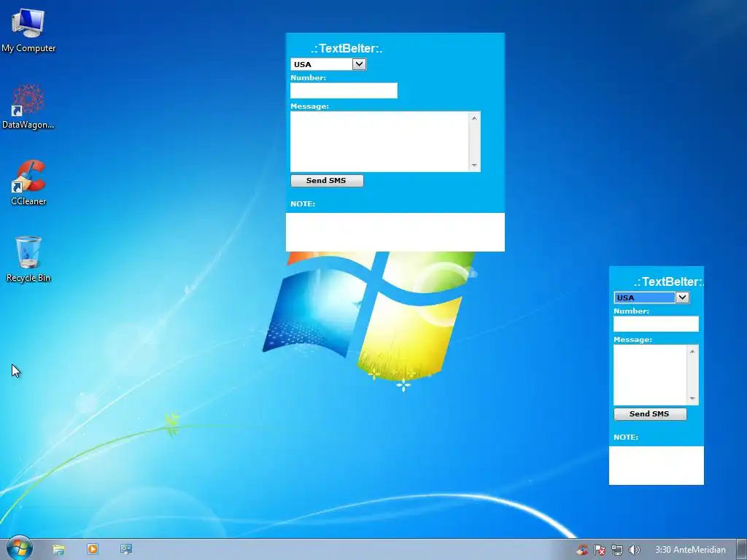The height and width of the screenshot is (560, 747).
Task: Click message scrollbar up arrow, small TextBelter
Action: click(693, 351)
